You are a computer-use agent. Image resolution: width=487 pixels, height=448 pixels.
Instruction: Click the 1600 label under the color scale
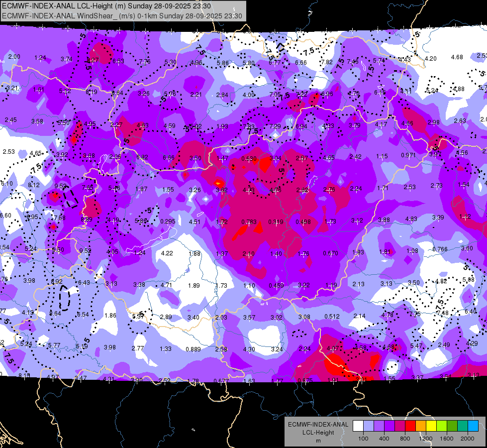click(x=446, y=439)
